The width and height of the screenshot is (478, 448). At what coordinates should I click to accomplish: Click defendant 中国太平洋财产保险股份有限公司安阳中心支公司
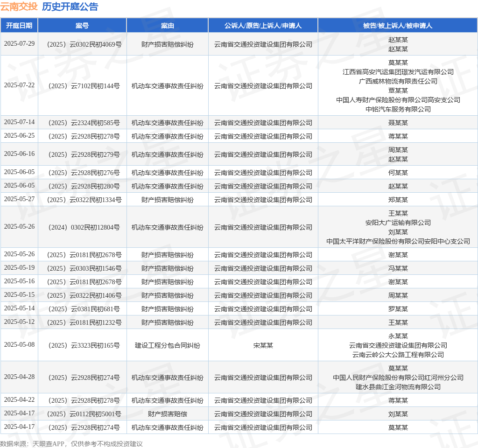point(398,241)
